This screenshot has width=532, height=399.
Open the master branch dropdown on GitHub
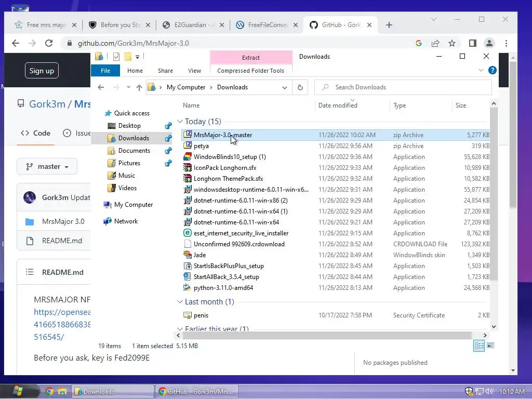tap(47, 167)
